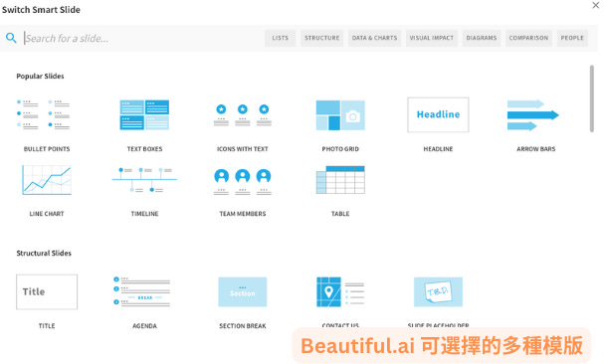
Task: Show the Visual Impact category
Action: click(x=432, y=38)
